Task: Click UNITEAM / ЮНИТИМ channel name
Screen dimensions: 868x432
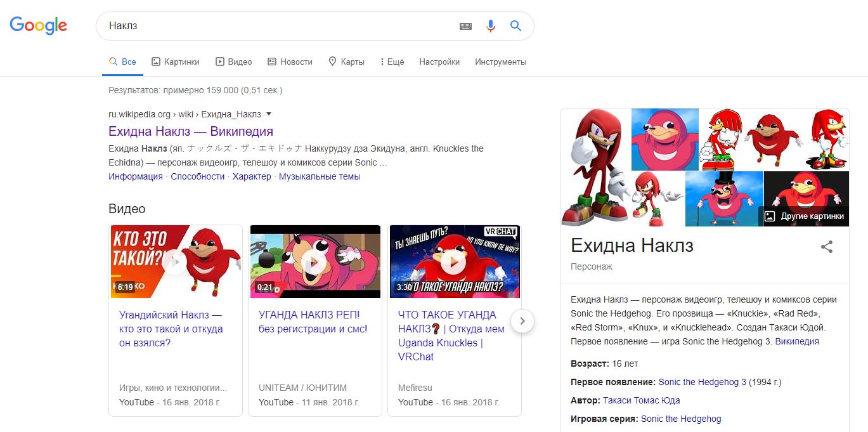Action: coord(303,388)
